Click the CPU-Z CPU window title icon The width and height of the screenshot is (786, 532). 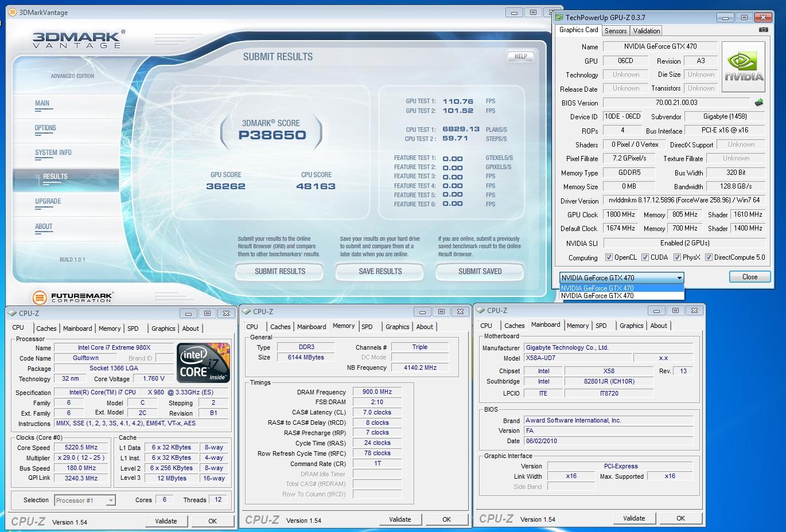click(12, 313)
